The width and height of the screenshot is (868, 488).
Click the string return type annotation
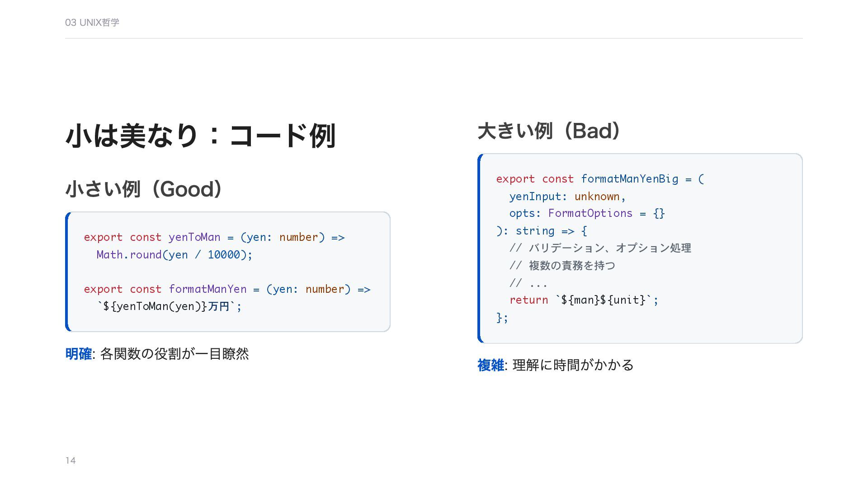(535, 231)
